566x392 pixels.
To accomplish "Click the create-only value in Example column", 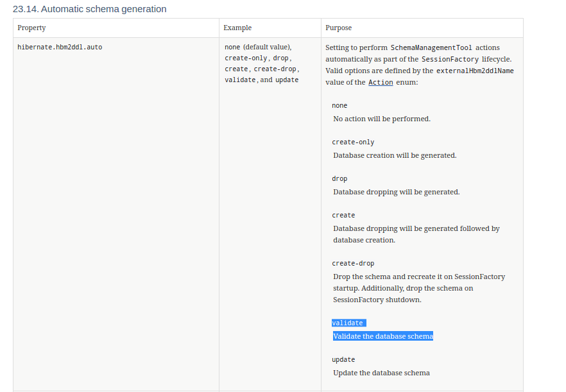I will click(244, 58).
